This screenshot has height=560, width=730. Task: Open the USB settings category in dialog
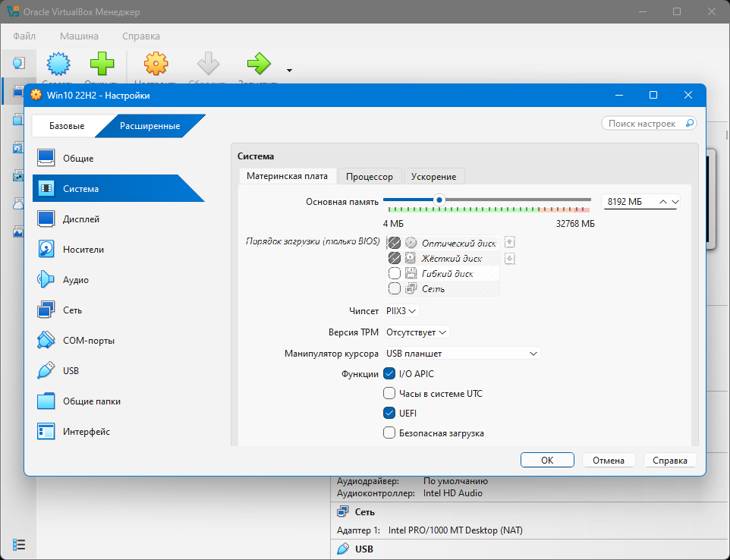pos(118,370)
